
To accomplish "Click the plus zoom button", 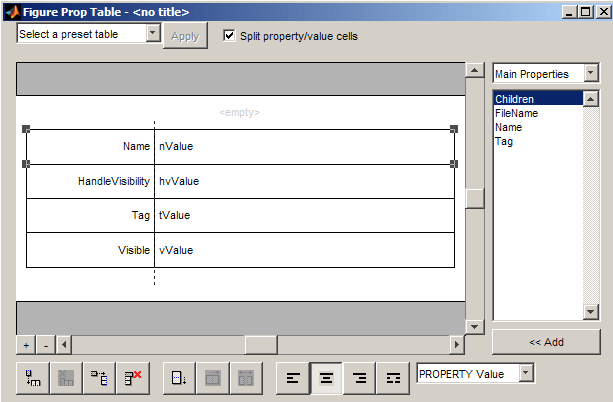I will pyautogui.click(x=26, y=345).
